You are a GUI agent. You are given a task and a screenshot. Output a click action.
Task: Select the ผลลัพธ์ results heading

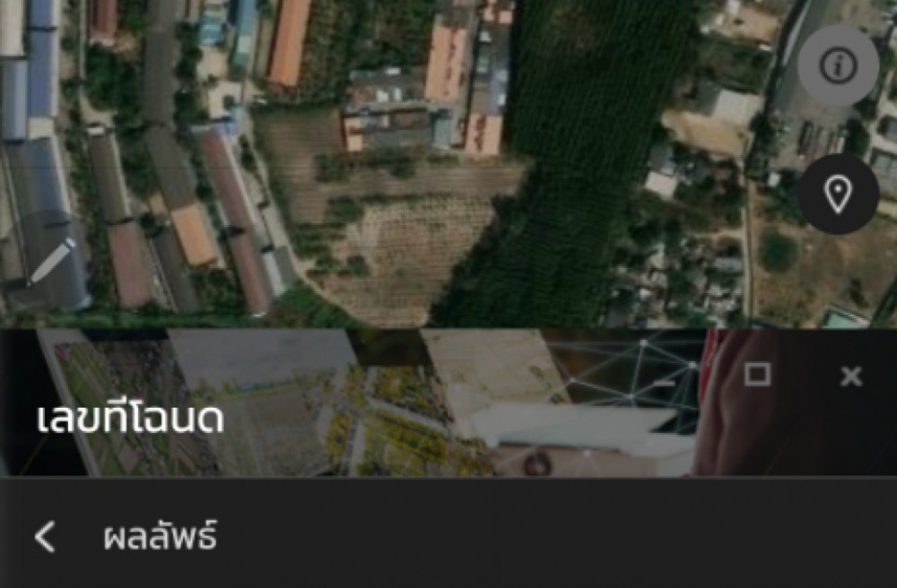(161, 537)
